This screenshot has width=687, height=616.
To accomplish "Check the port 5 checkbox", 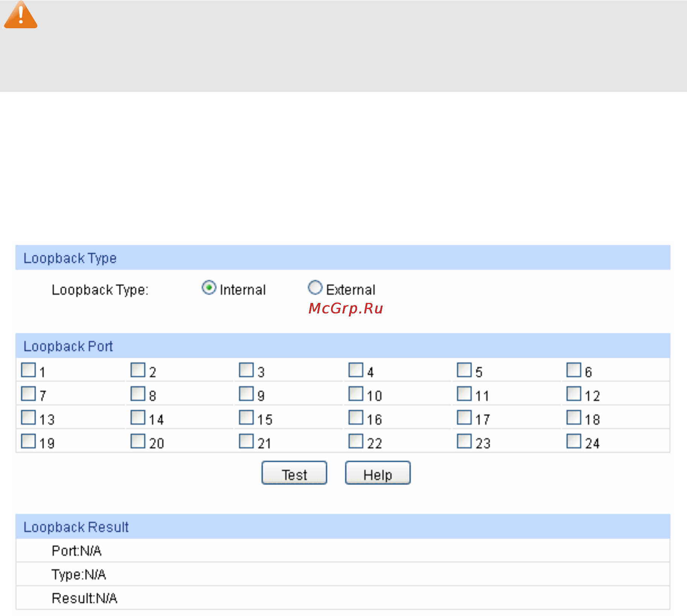I will (x=464, y=370).
